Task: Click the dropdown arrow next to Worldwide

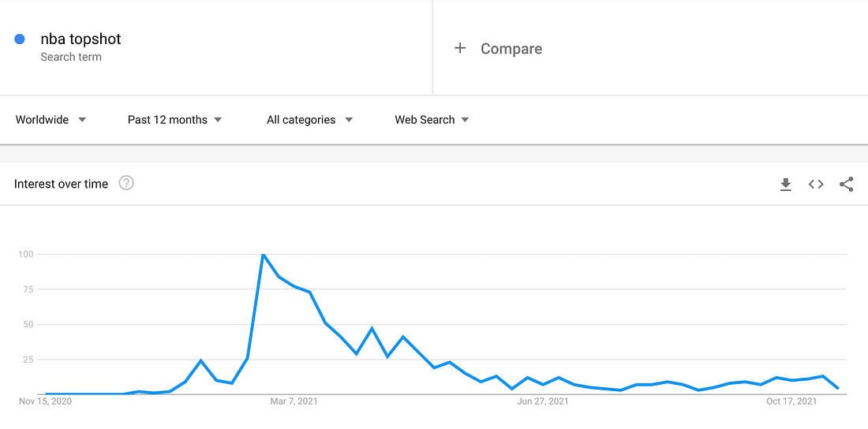Action: (82, 120)
